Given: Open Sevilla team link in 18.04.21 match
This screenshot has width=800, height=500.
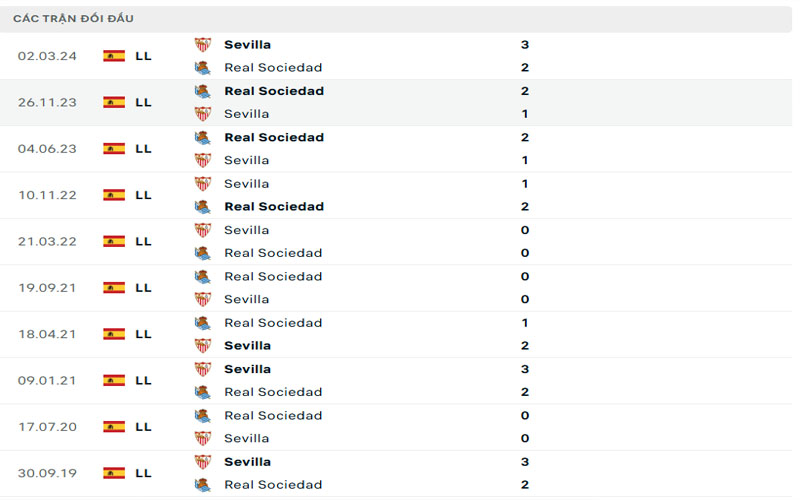Looking at the screenshot, I should (x=247, y=346).
